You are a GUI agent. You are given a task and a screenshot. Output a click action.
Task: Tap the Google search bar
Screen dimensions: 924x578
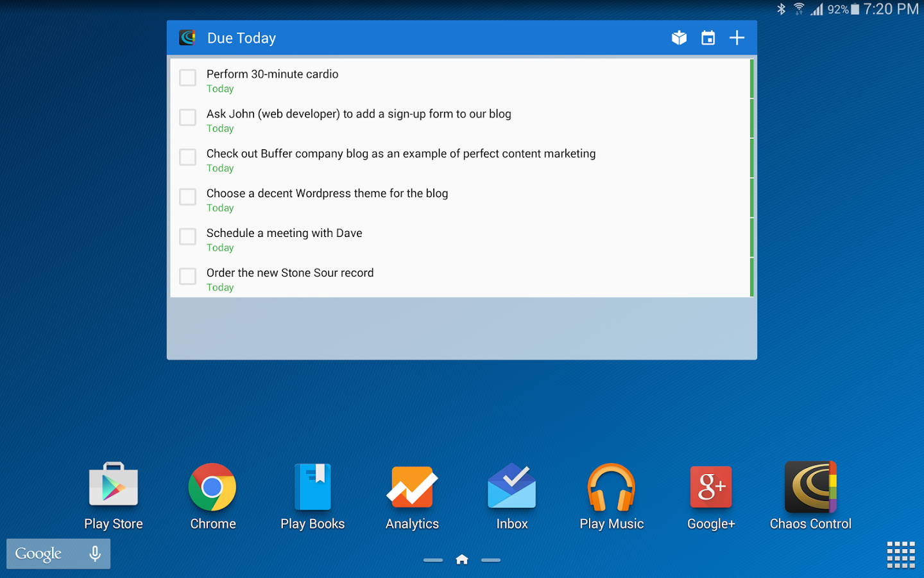point(58,554)
